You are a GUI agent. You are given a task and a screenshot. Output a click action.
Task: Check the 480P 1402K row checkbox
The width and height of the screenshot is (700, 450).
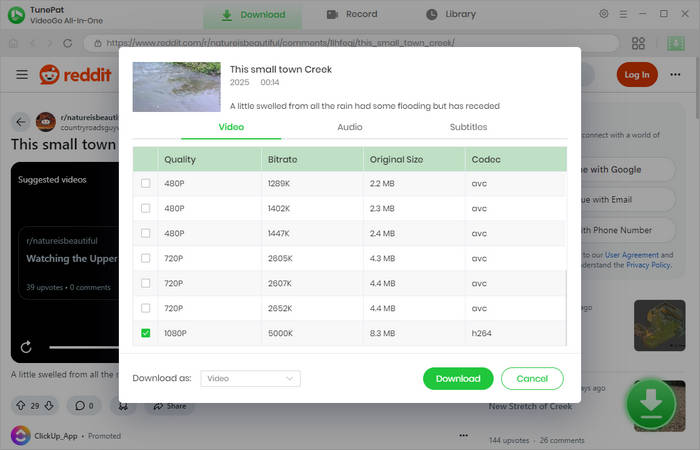146,208
